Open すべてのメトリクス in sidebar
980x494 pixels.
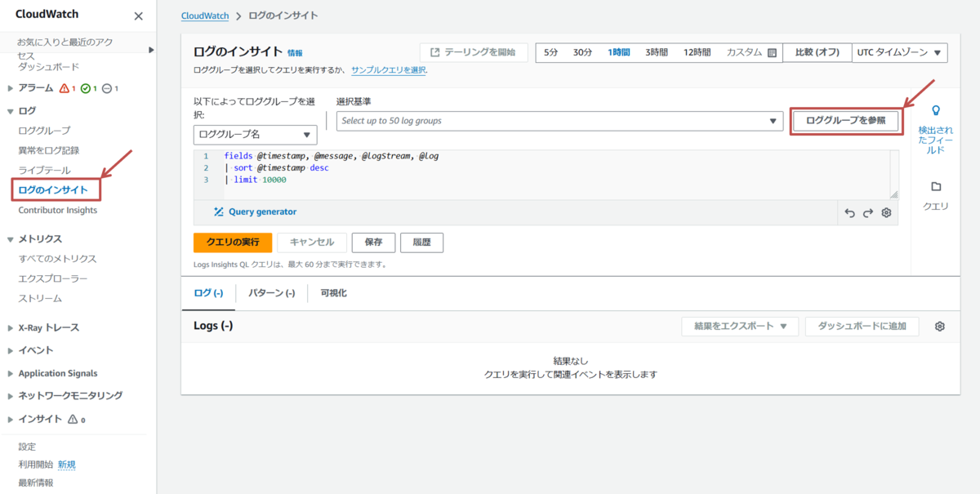(x=57, y=259)
